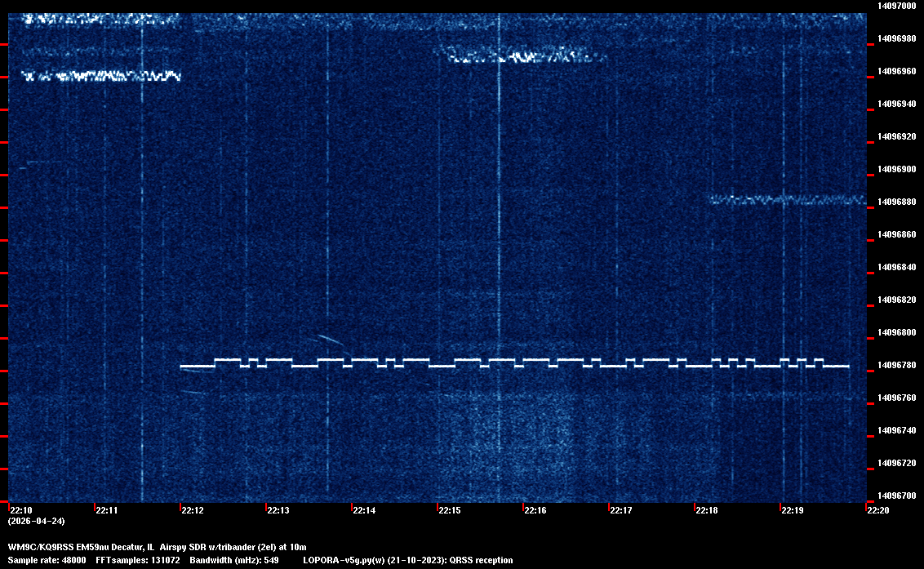Image resolution: width=924 pixels, height=569 pixels.
Task: Click the faint signal trace near 14096880
Action: point(788,199)
